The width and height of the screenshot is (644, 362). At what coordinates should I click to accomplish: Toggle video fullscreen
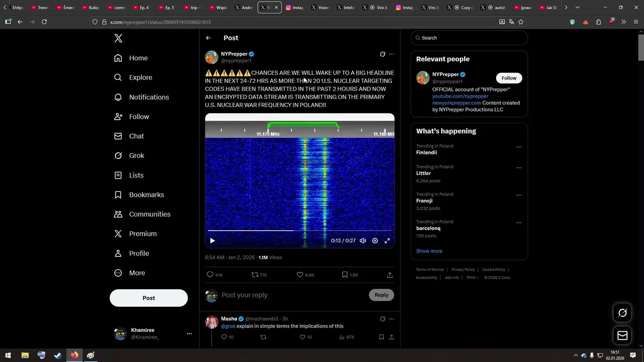[387, 241]
